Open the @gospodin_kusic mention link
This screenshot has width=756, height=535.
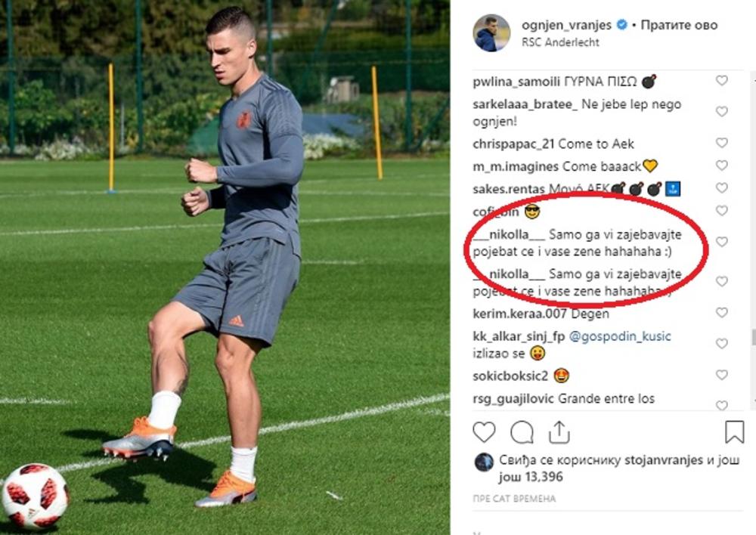coord(620,336)
